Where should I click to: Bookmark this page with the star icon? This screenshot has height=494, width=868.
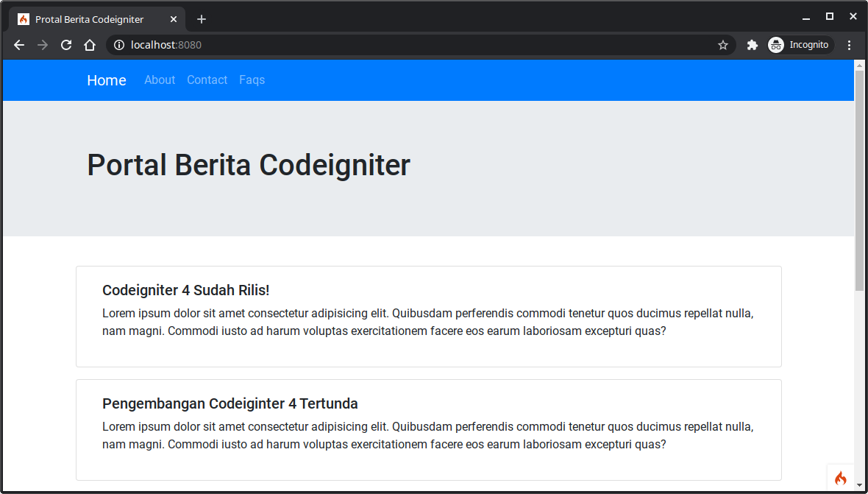coord(723,45)
